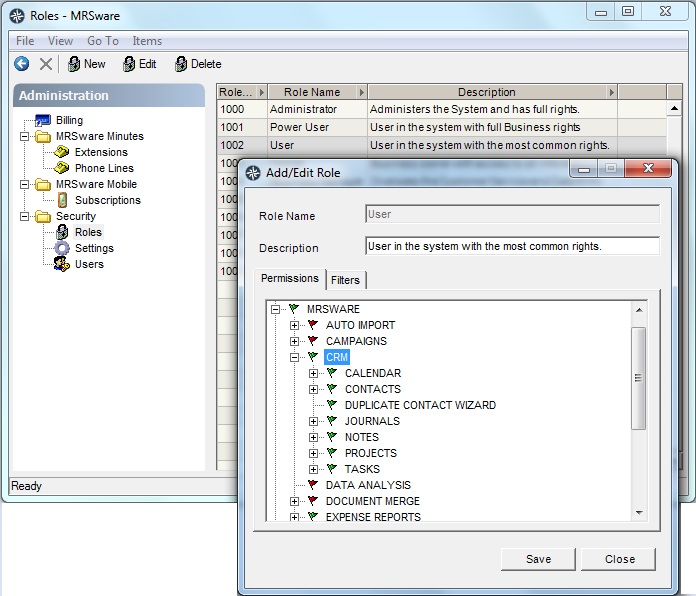Collapse the MRSware Mobile tree node
Image resolution: width=696 pixels, height=596 pixels.
point(25,184)
